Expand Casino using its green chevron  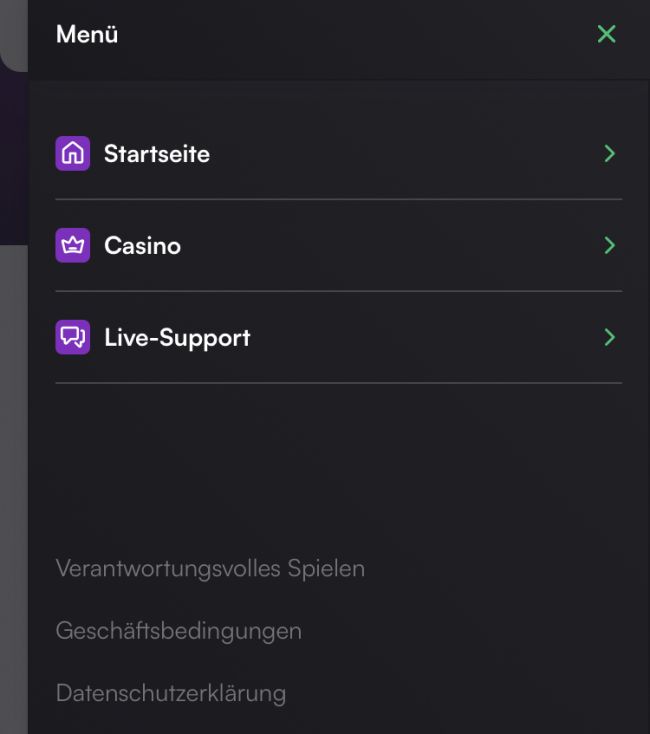point(609,246)
